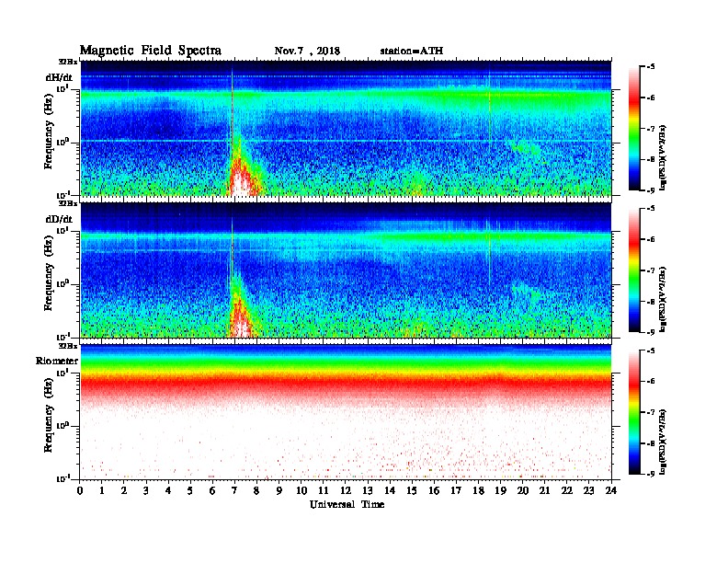
Task: Click the color bar beside the dH/dt panel
Action: click(x=634, y=128)
